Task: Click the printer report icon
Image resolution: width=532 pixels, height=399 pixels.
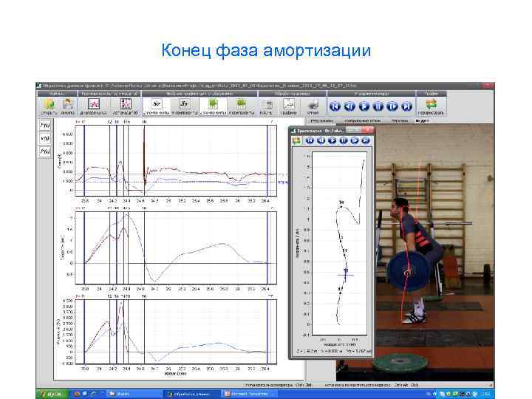Action: click(x=313, y=104)
